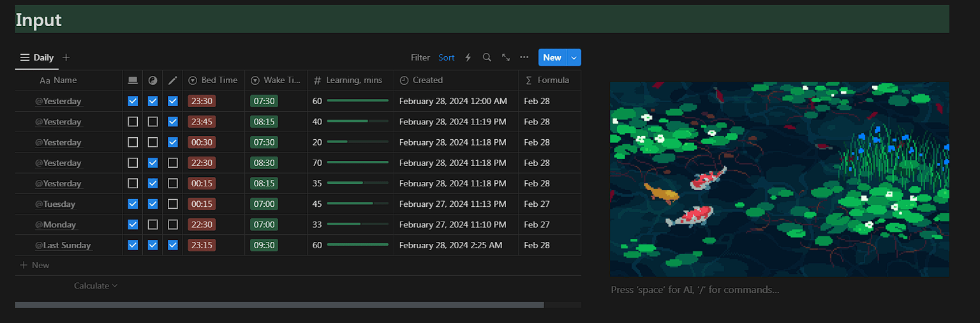The height and width of the screenshot is (323, 980).
Task: Click the Created cell February 27, 2024 11:13 PM
Action: click(x=453, y=204)
